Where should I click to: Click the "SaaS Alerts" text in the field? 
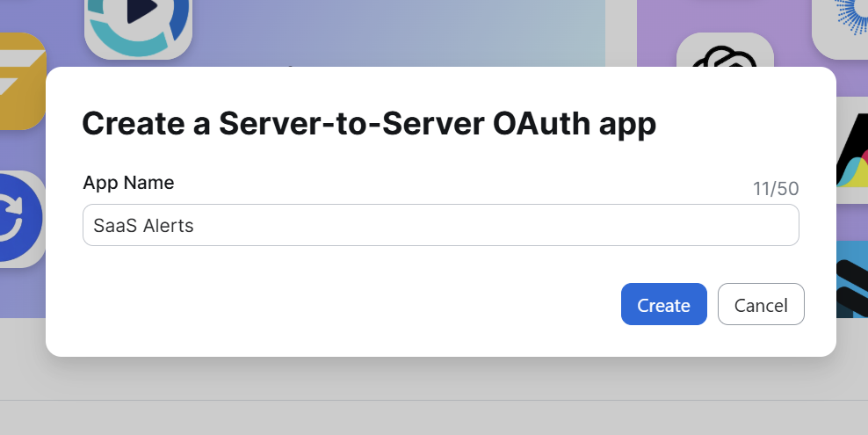tap(143, 226)
